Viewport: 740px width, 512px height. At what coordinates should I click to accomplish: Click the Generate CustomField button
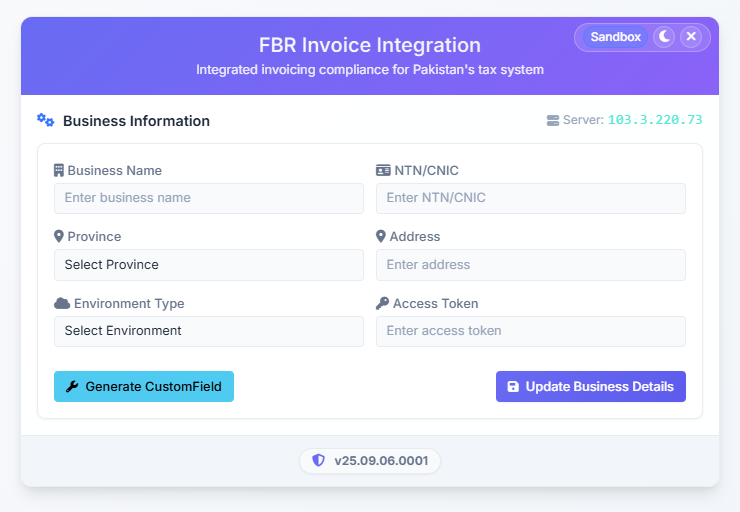coord(144,386)
